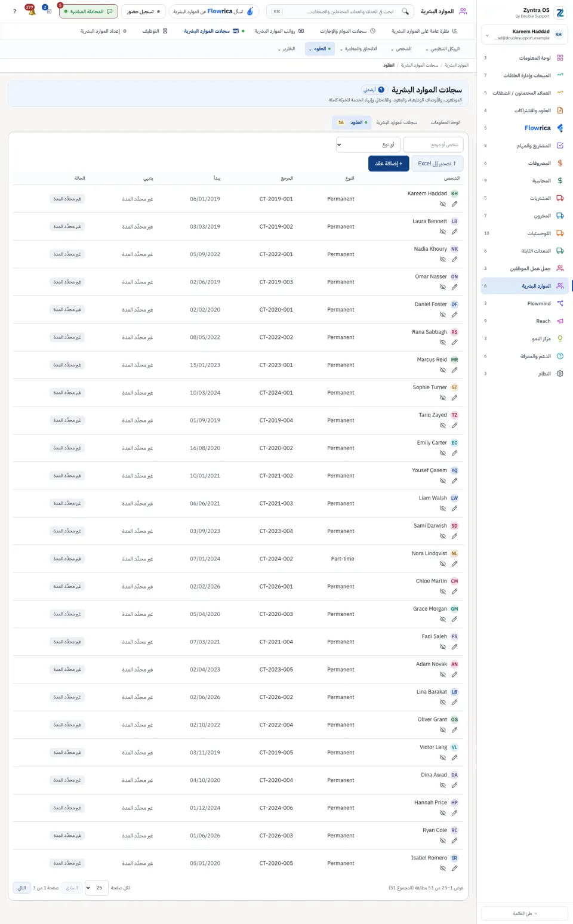573x924 pixels.
Task: Edit Kareem Haddad's contract with pencil icon
Action: (454, 204)
